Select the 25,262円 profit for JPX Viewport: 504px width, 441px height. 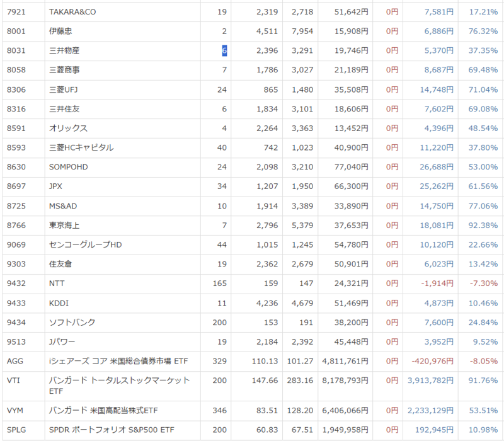coord(437,186)
